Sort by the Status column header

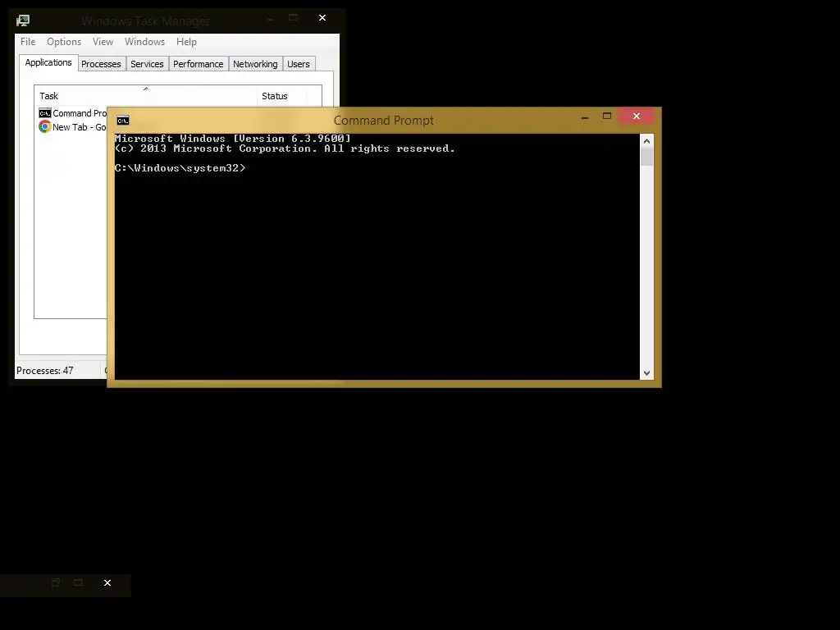[x=282, y=96]
